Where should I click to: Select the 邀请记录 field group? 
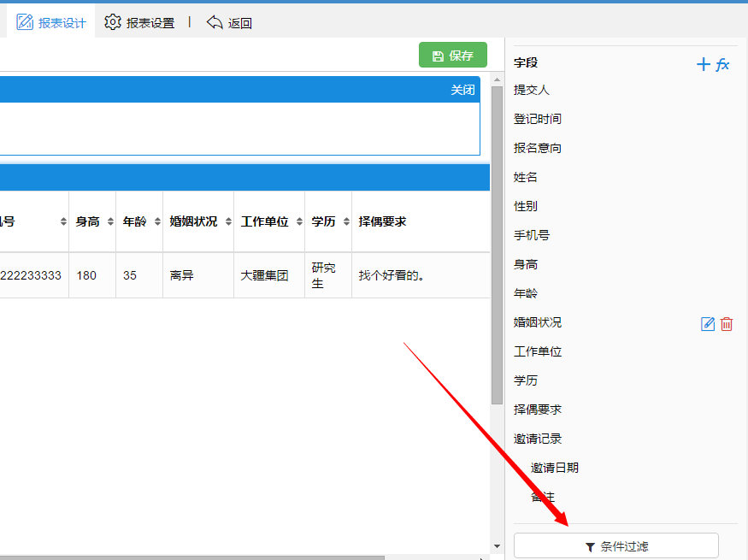tap(538, 439)
